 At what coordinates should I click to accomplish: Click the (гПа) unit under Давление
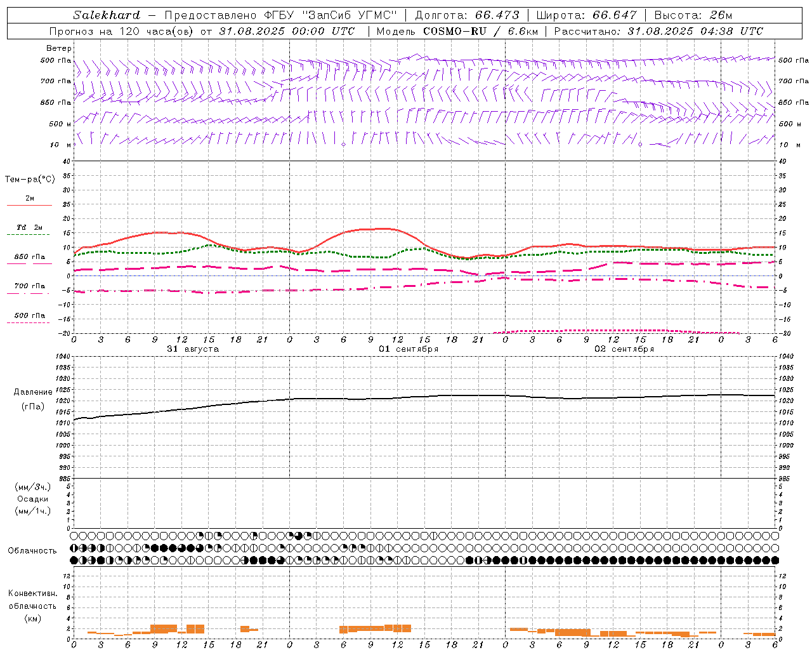tap(33, 406)
